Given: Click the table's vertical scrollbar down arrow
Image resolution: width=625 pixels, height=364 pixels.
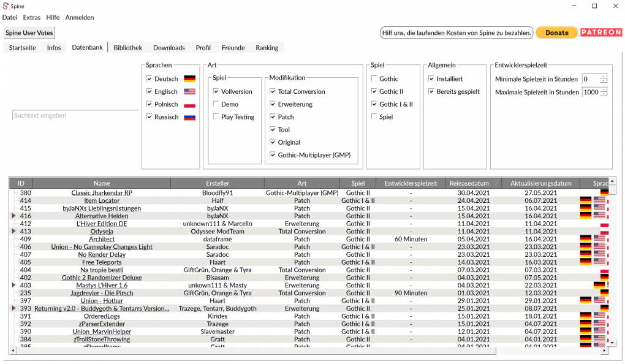Looking at the screenshot, I should point(612,343).
